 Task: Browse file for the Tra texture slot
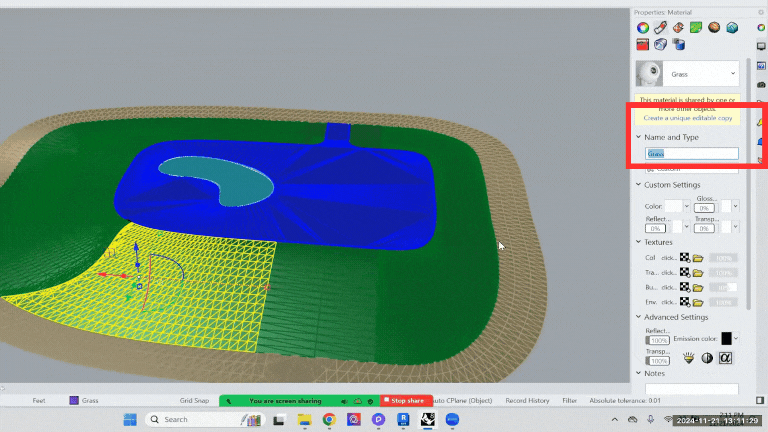click(x=698, y=273)
